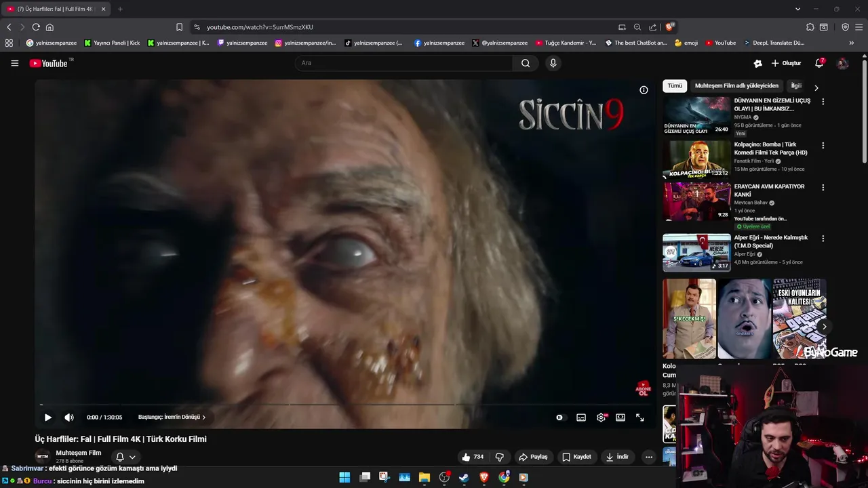Image resolution: width=868 pixels, height=488 pixels.
Task: Open DeepL Translate bookmark
Action: (774, 43)
